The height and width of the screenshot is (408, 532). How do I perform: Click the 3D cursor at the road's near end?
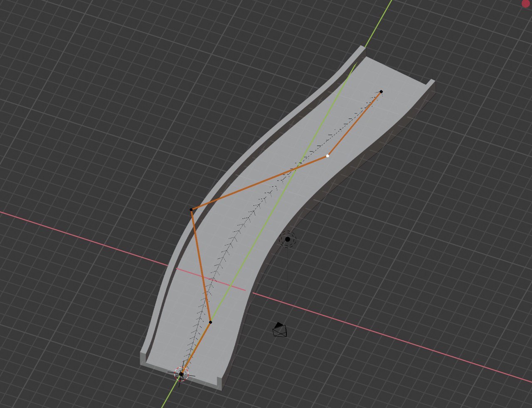coord(181,374)
